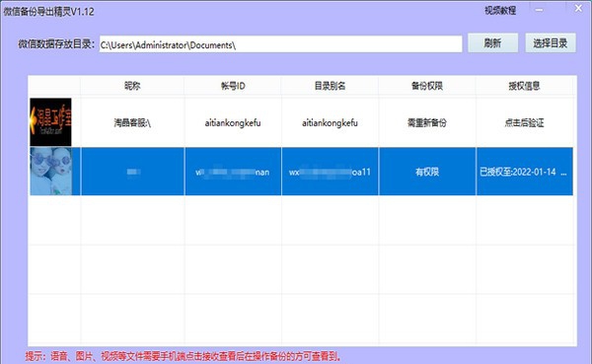Click the 需重新备份 cell

[x=427, y=122]
